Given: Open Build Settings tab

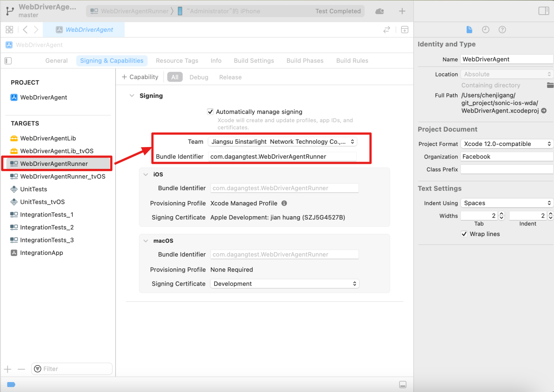Looking at the screenshot, I should [x=254, y=61].
